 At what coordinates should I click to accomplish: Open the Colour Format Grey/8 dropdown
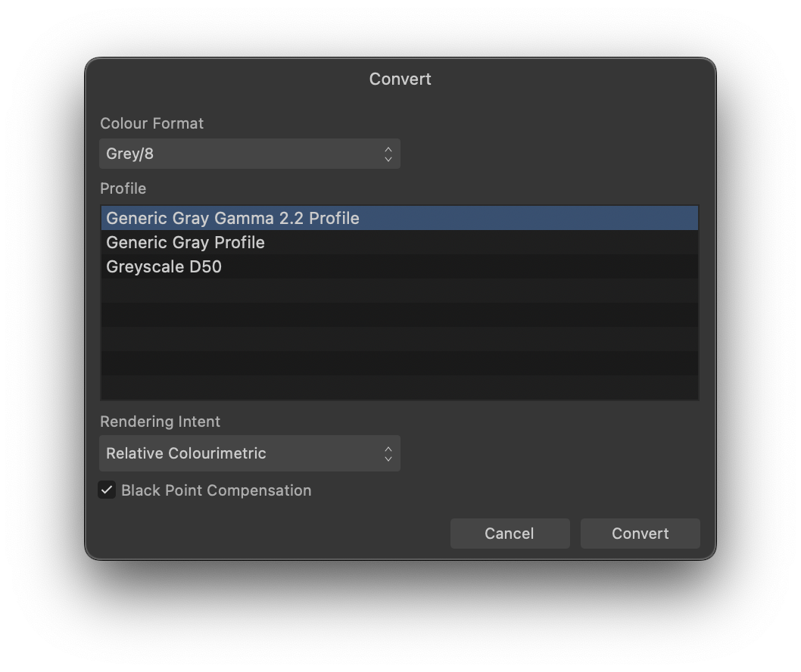coord(249,154)
